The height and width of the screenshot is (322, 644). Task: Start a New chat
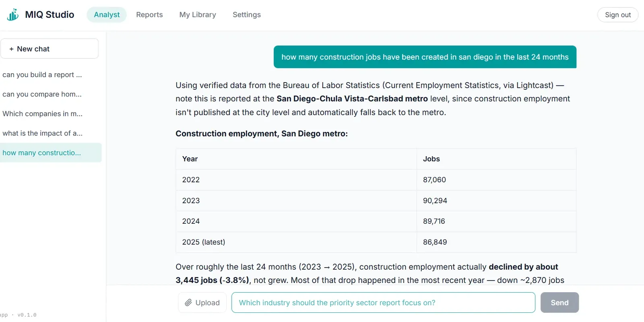50,49
